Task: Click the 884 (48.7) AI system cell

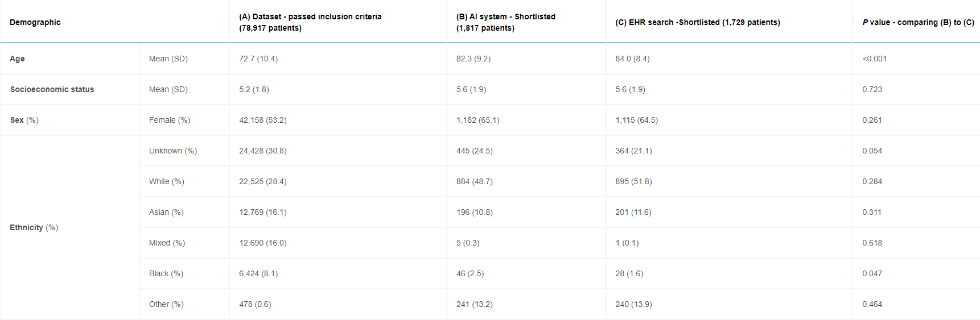Action: tap(475, 181)
